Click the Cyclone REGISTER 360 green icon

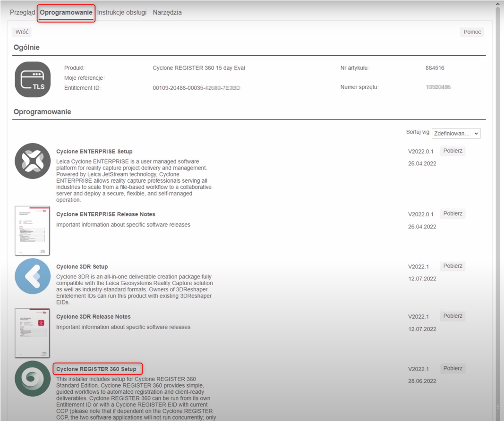coord(33,379)
